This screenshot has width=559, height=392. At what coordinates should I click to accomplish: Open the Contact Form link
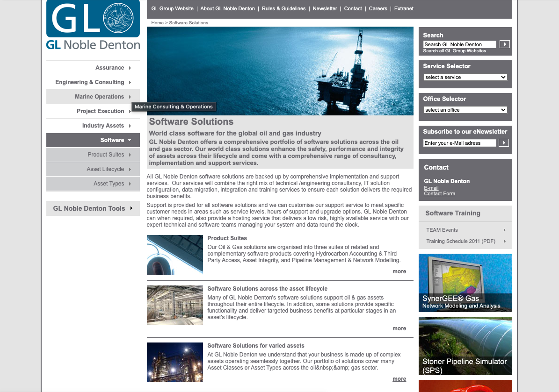(x=439, y=194)
